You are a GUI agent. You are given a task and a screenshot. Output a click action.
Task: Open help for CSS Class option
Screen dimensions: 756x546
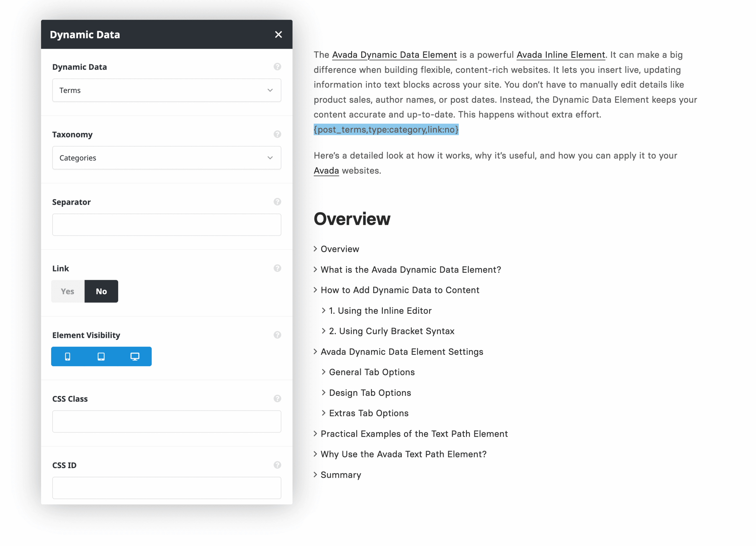pyautogui.click(x=277, y=399)
